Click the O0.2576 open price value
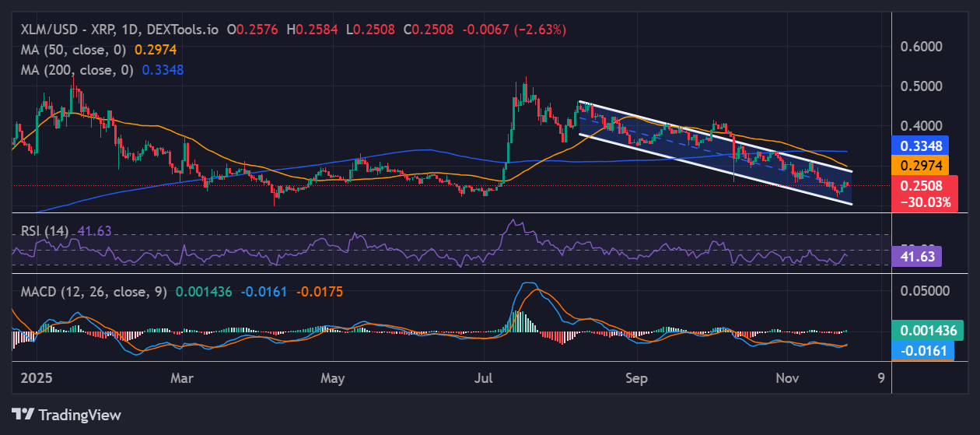 (254, 30)
